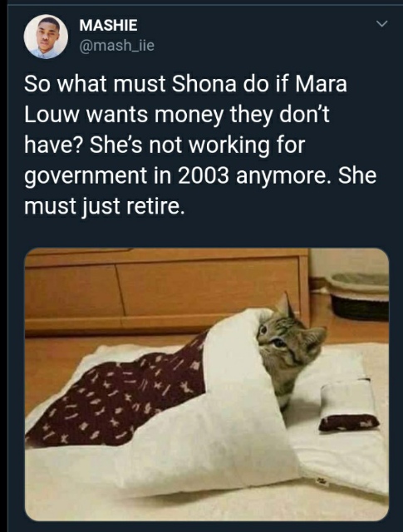This screenshot has width=403, height=532.
Task: Tap the cat's face in the photo
Action: click(x=283, y=342)
